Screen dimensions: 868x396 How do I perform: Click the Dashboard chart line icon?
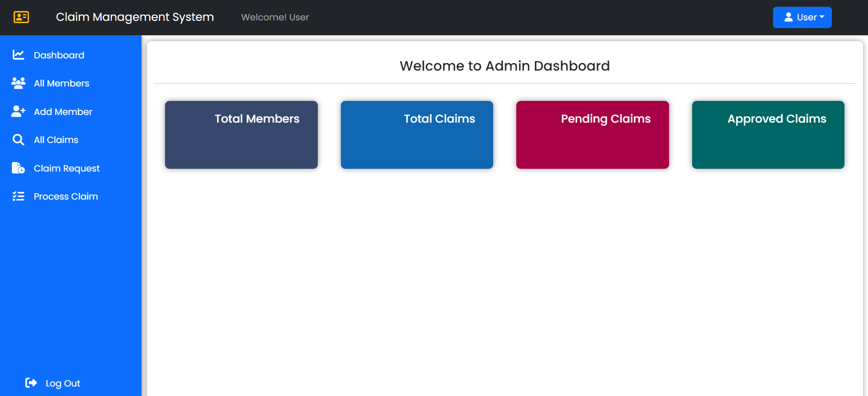tap(19, 55)
